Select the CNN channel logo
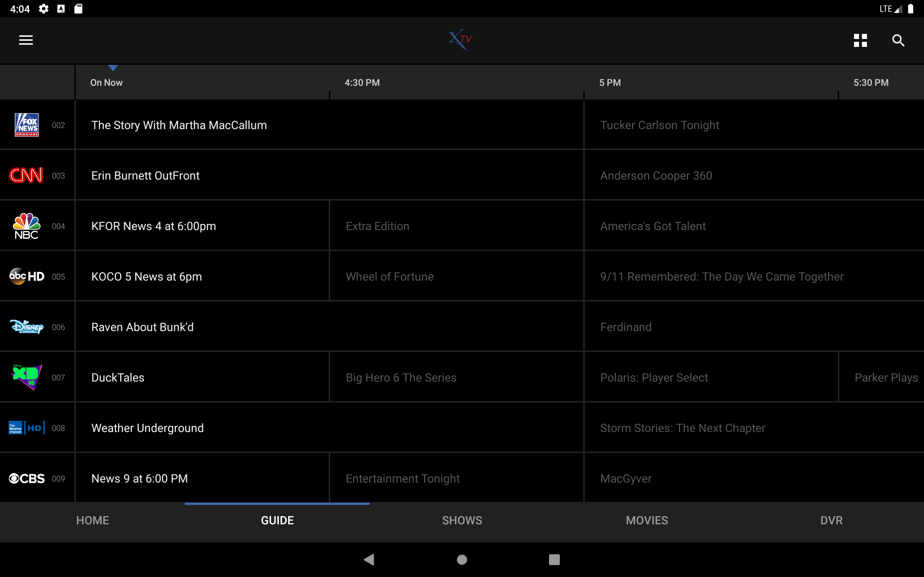924x577 pixels. [26, 175]
